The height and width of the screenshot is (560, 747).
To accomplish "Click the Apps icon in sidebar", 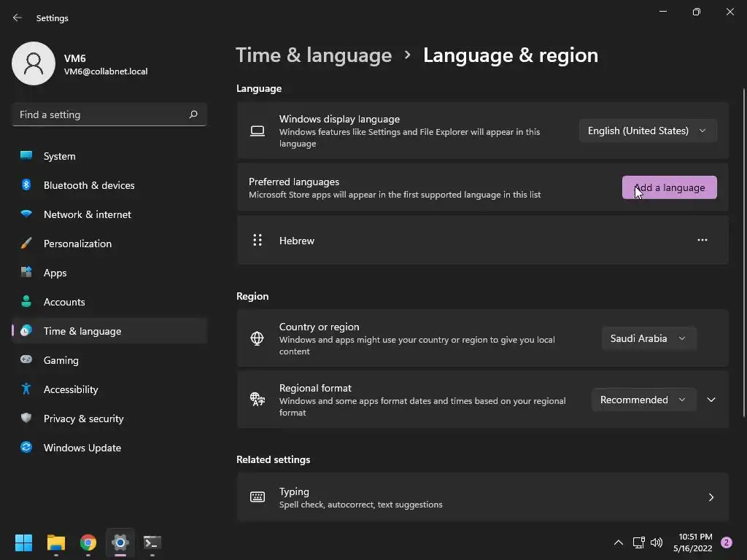I will click(26, 273).
